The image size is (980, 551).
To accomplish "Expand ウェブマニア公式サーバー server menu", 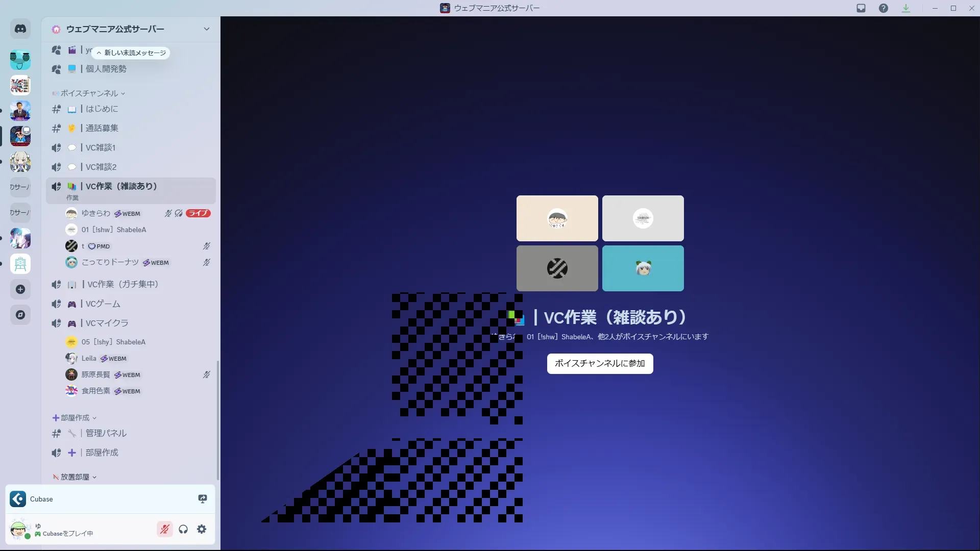I will 206,29.
